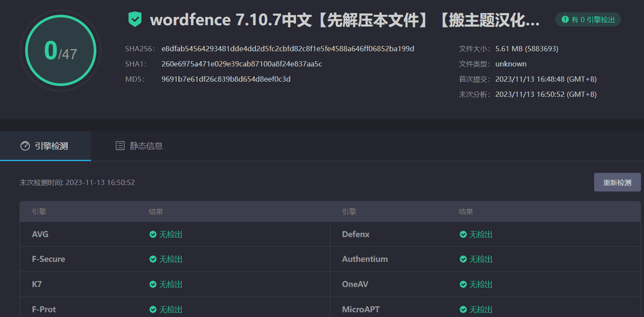Click the wordfence 7.10.7中文 file title
644x317 pixels.
coord(345,20)
